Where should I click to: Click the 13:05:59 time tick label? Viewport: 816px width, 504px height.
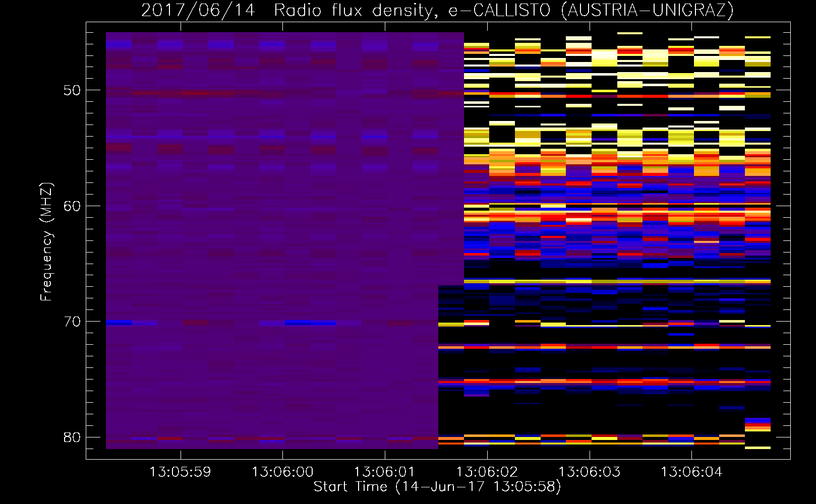pyautogui.click(x=180, y=472)
